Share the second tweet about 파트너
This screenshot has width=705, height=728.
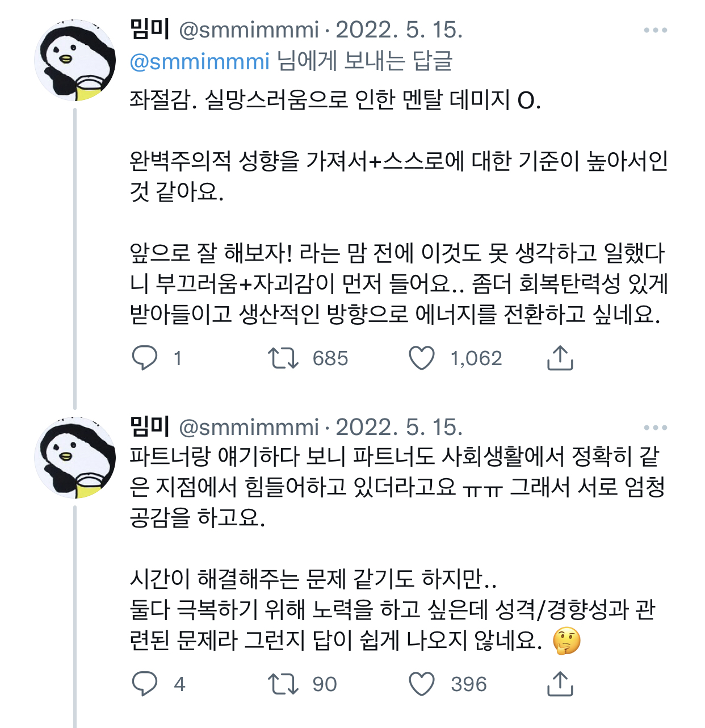[x=560, y=684]
